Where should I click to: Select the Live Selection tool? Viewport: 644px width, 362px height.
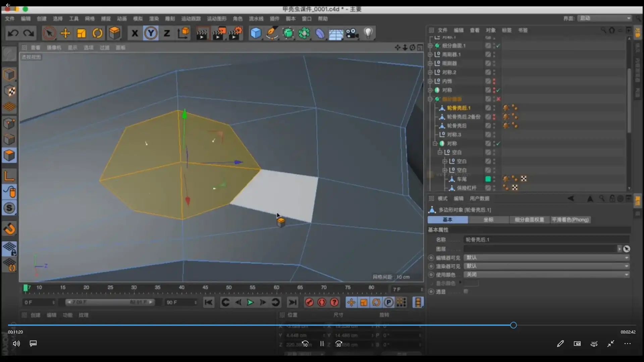pyautogui.click(x=49, y=33)
